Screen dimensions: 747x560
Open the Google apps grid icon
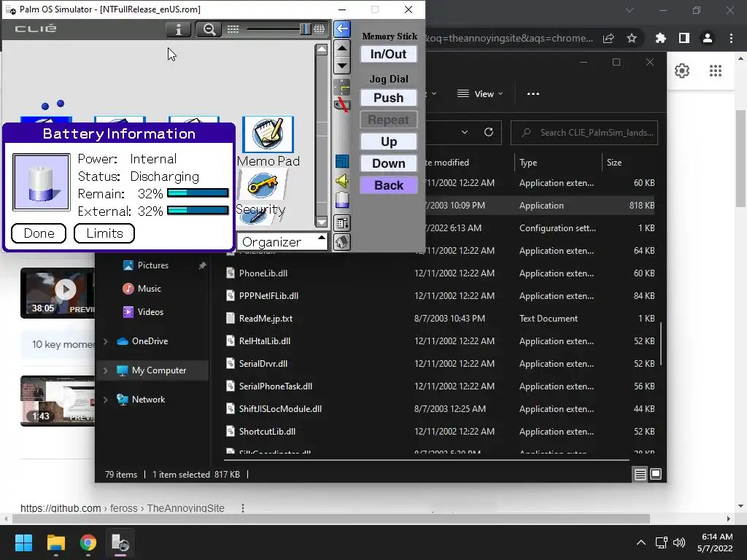716,71
